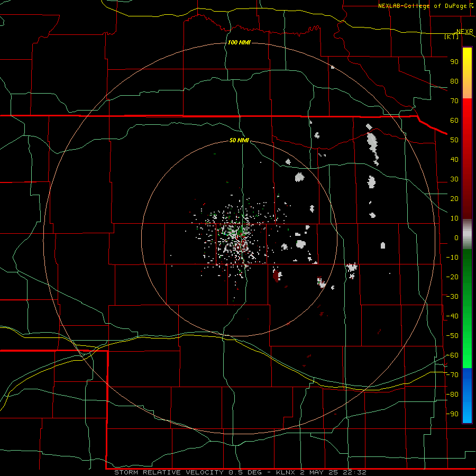Select the positive 60 scale value
Screen dimensions: 476x476
pyautogui.click(x=454, y=120)
